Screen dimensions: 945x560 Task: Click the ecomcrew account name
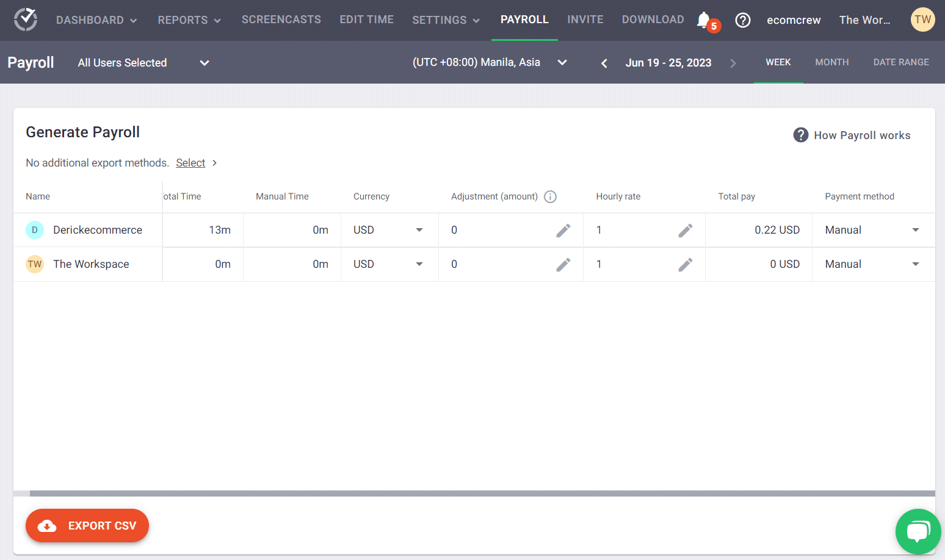click(794, 20)
